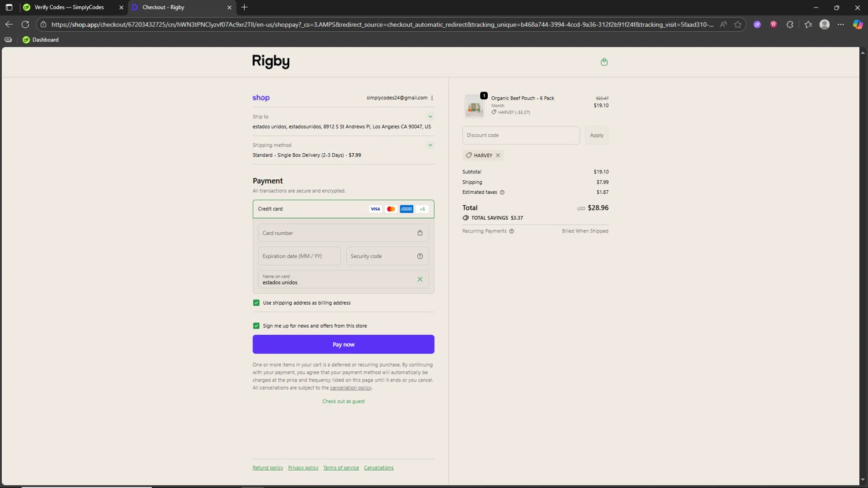Click the Organic Beef Pouch - 6 Pack title
868x488 pixels.
click(x=523, y=98)
